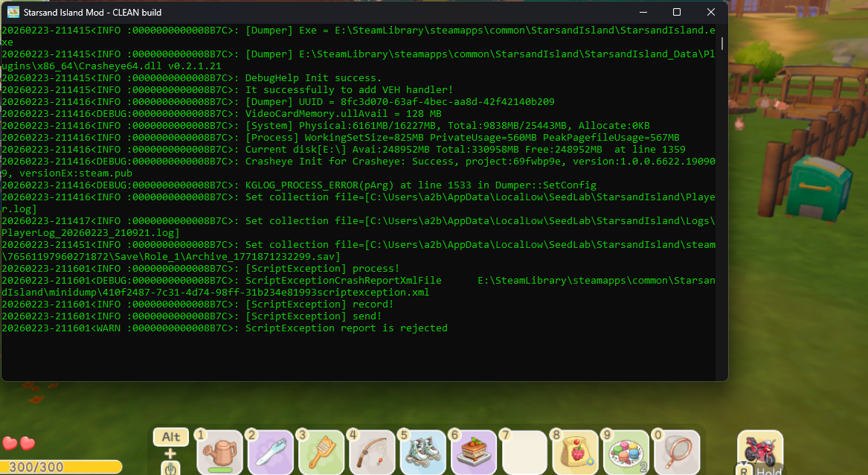Screen dimensions: 868x475
Task: Click the red hearts health indicator
Action: click(x=19, y=444)
